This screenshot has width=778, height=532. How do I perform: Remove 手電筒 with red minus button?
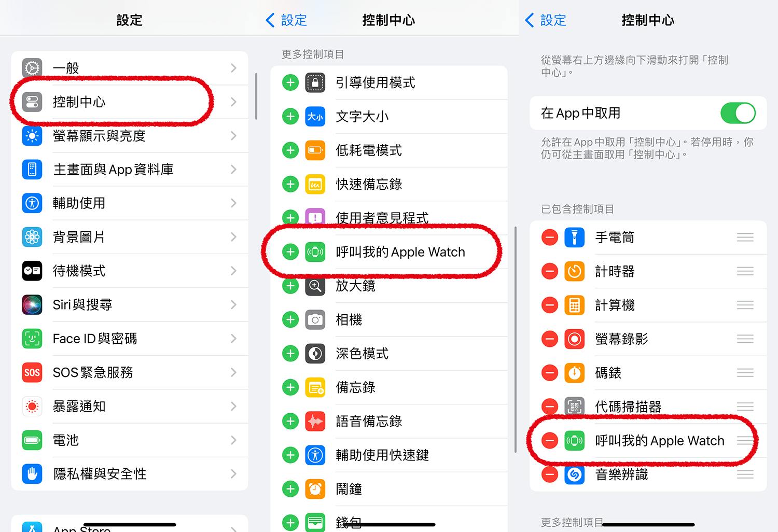tap(550, 237)
